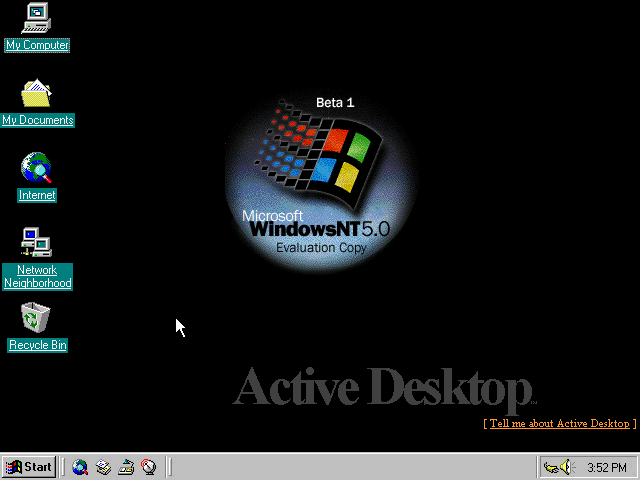640x480 pixels.
Task: Click the taskbar handle after the Channels icon
Action: 169,467
